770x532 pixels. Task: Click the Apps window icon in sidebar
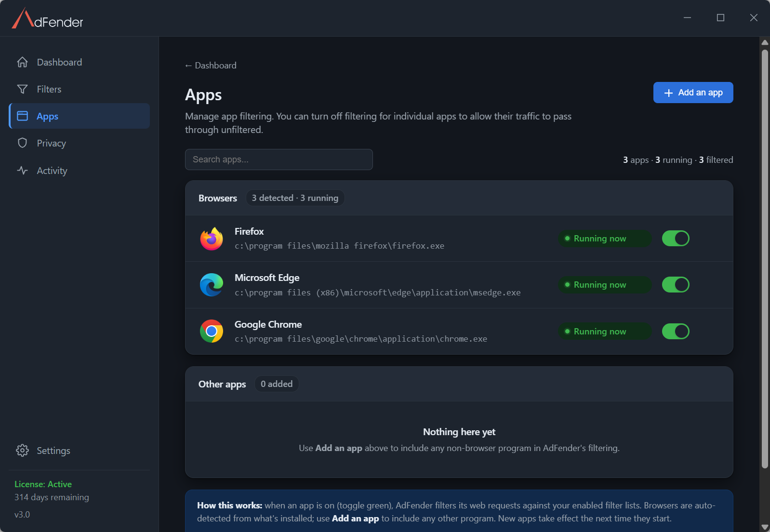click(x=22, y=116)
